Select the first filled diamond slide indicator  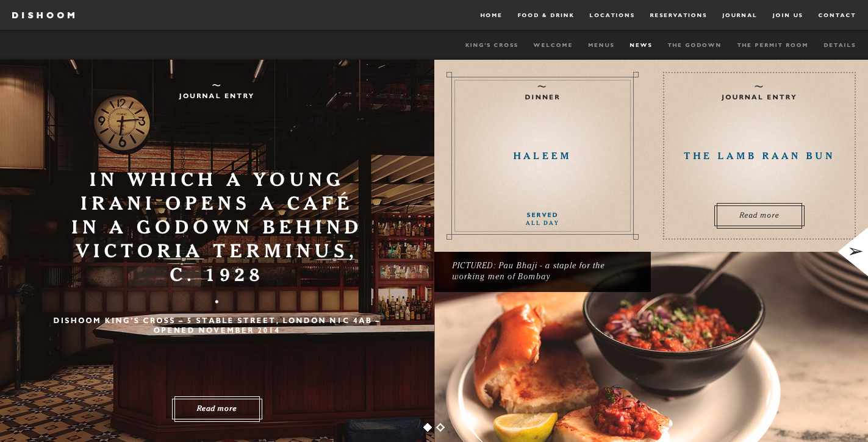click(x=428, y=427)
